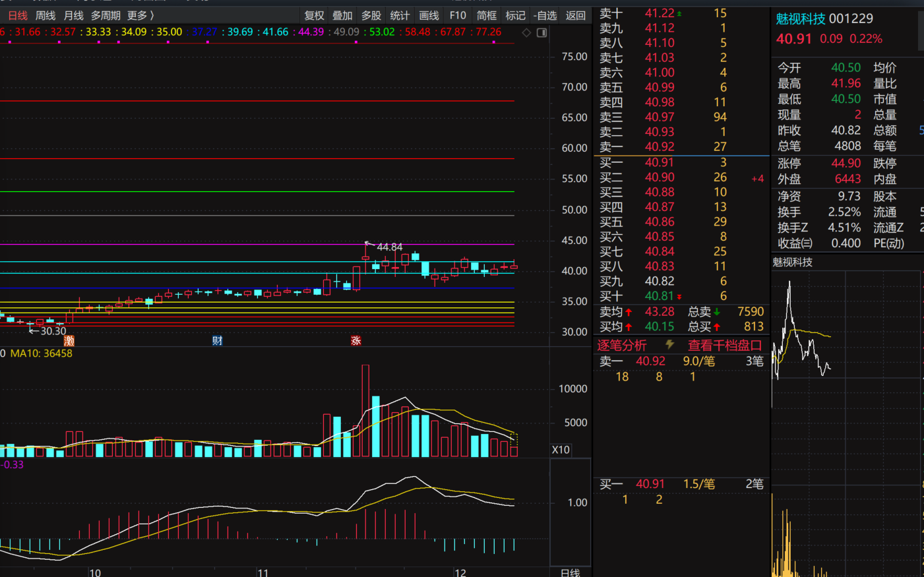Click the 卖均 43.28 value

click(x=660, y=311)
